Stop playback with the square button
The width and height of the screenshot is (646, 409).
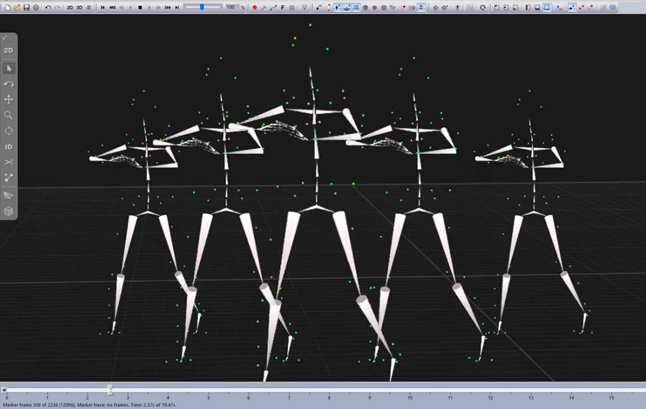pyautogui.click(x=140, y=7)
